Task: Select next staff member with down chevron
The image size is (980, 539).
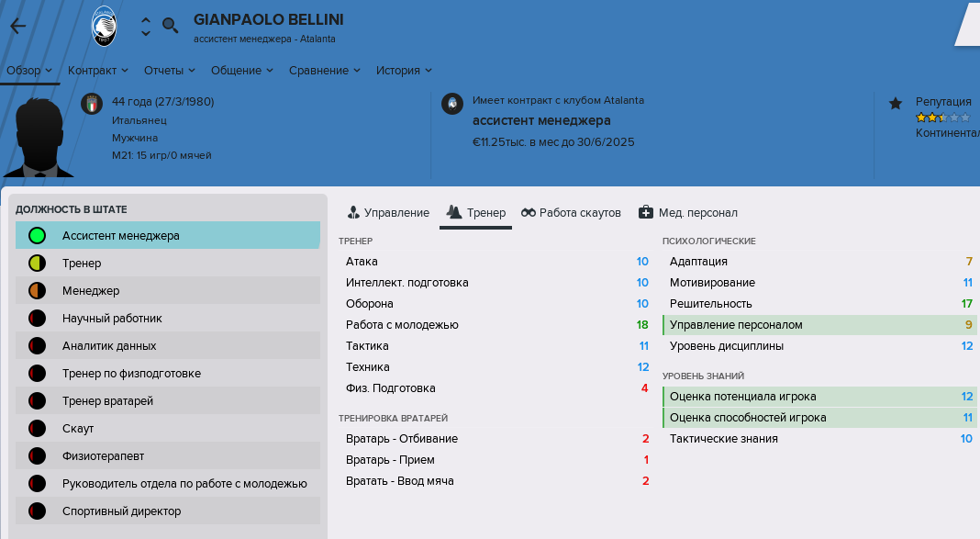Action: tap(146, 32)
